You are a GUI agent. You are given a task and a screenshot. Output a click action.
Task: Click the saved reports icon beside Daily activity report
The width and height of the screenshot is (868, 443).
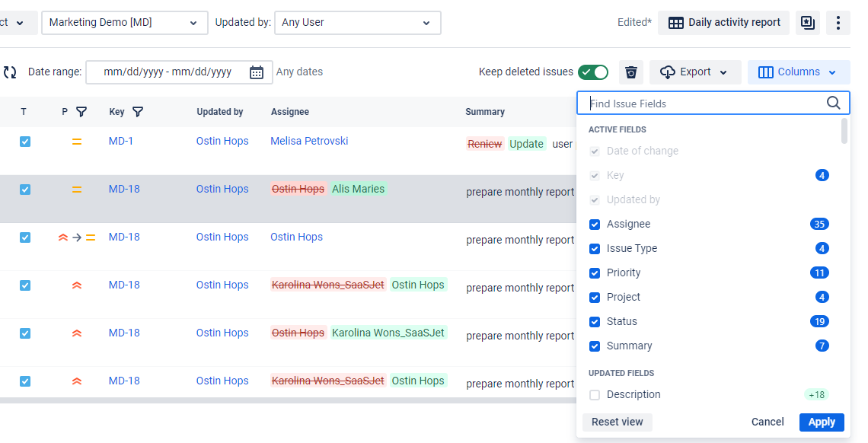(807, 22)
